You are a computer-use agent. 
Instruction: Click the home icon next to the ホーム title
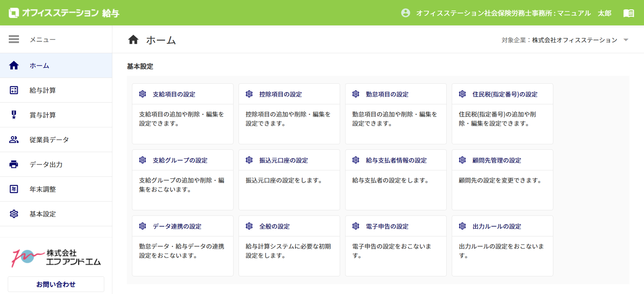[x=133, y=40]
